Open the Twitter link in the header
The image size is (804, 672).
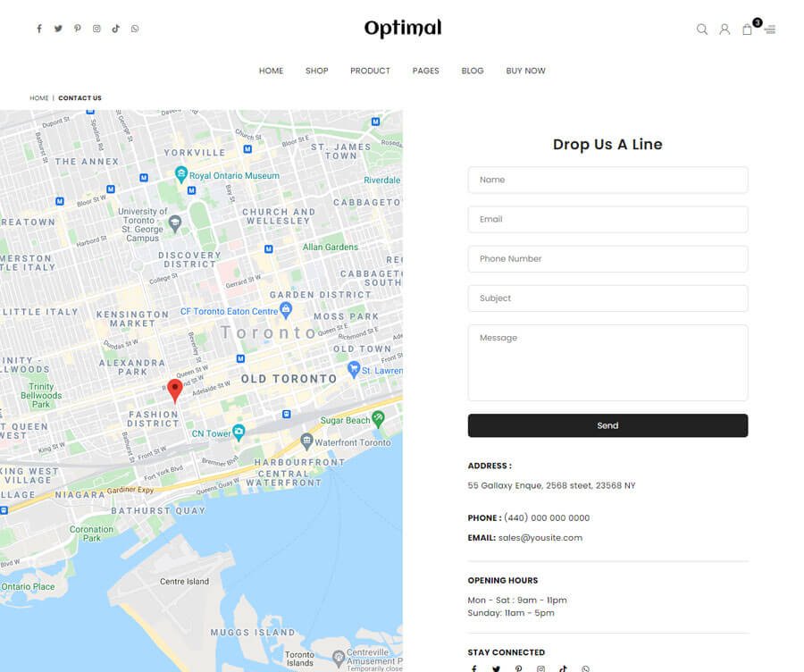[x=58, y=29]
